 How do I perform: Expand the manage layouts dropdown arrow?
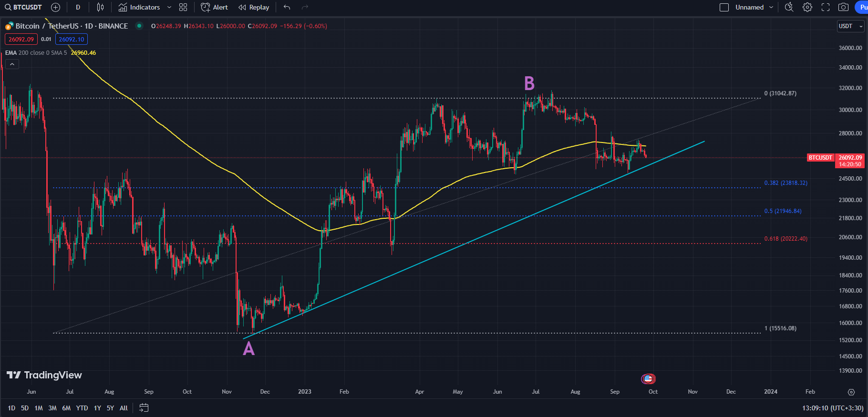[x=771, y=7]
